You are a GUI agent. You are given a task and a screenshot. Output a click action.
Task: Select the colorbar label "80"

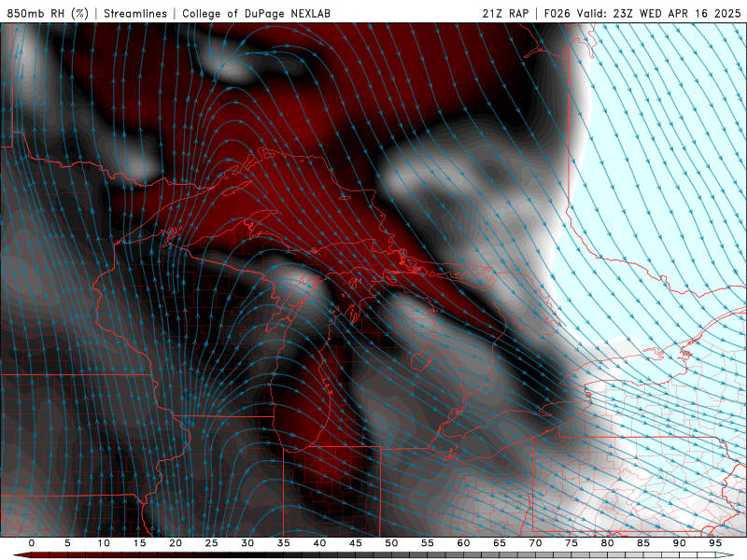[x=608, y=543]
